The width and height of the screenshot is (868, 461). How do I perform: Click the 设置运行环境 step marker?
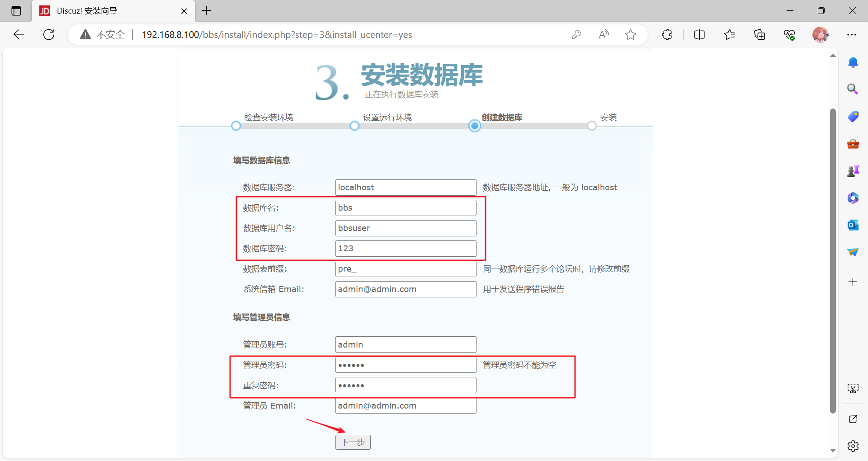point(354,126)
